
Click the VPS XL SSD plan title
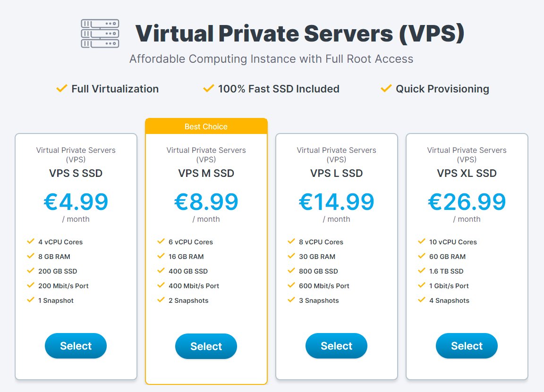(467, 173)
